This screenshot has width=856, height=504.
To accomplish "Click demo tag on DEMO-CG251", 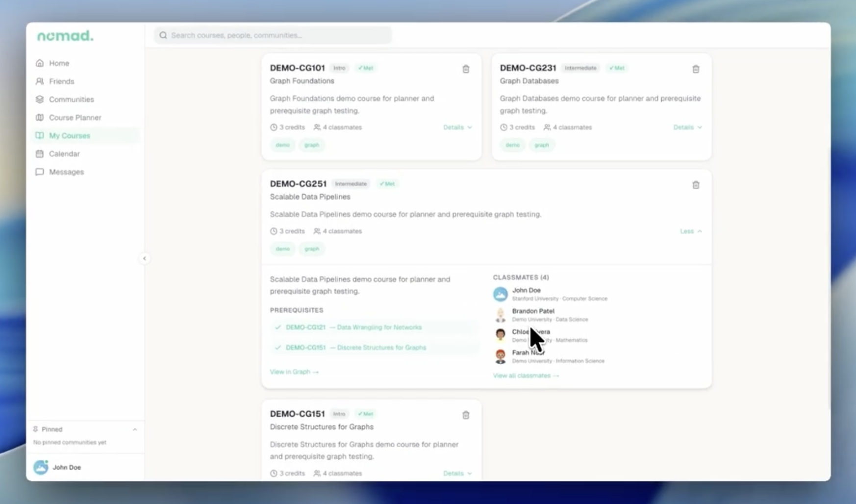I will 282,249.
